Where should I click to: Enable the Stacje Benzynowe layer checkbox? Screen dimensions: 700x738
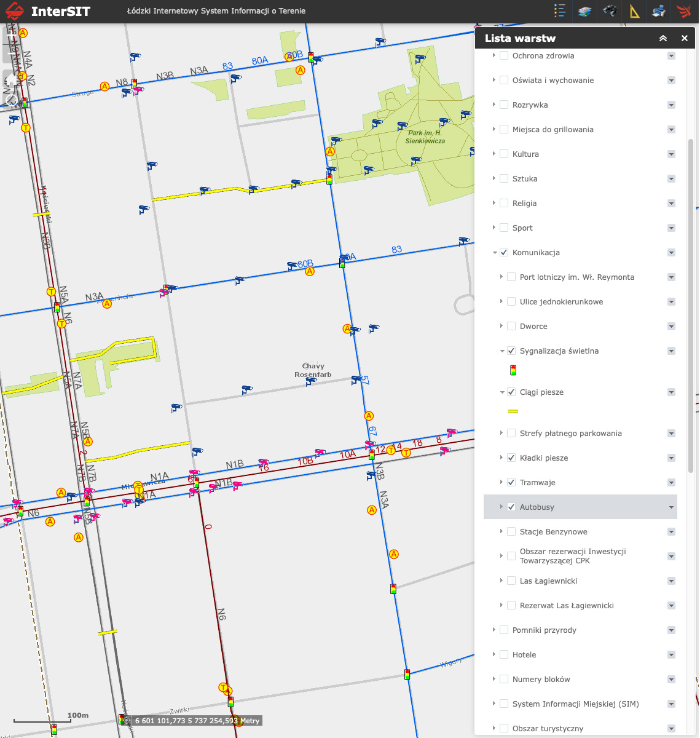[511, 531]
